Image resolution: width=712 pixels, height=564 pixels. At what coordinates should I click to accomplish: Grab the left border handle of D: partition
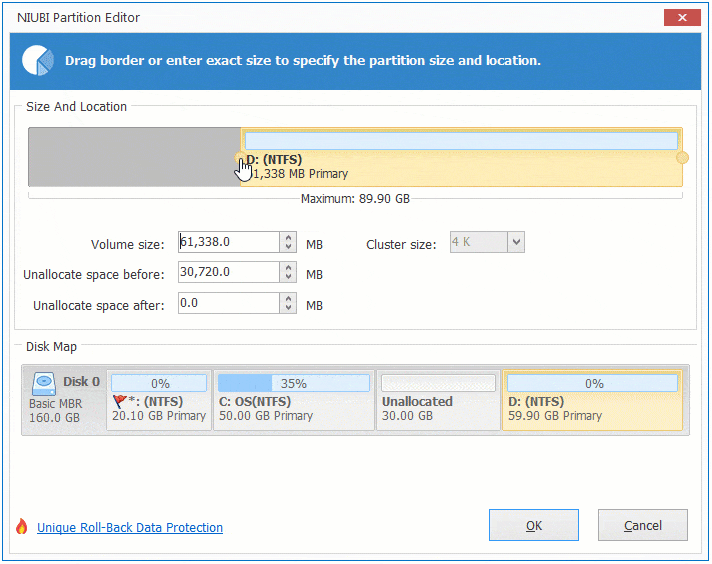tap(240, 158)
